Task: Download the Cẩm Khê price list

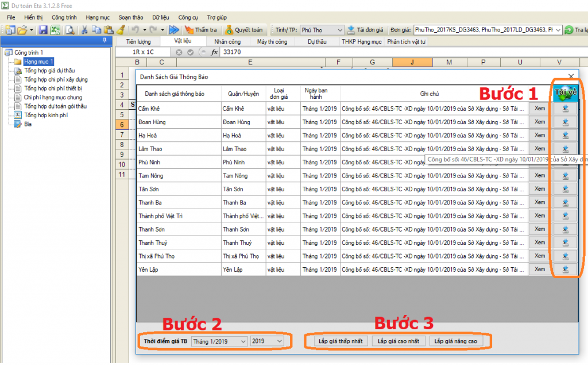Action: pos(565,109)
